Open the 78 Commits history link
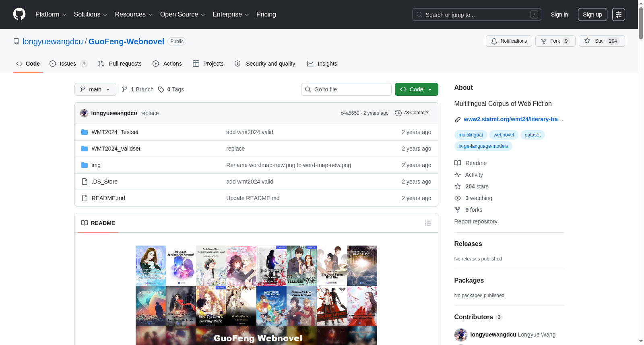Screen dimensions: 644x345 point(412,113)
